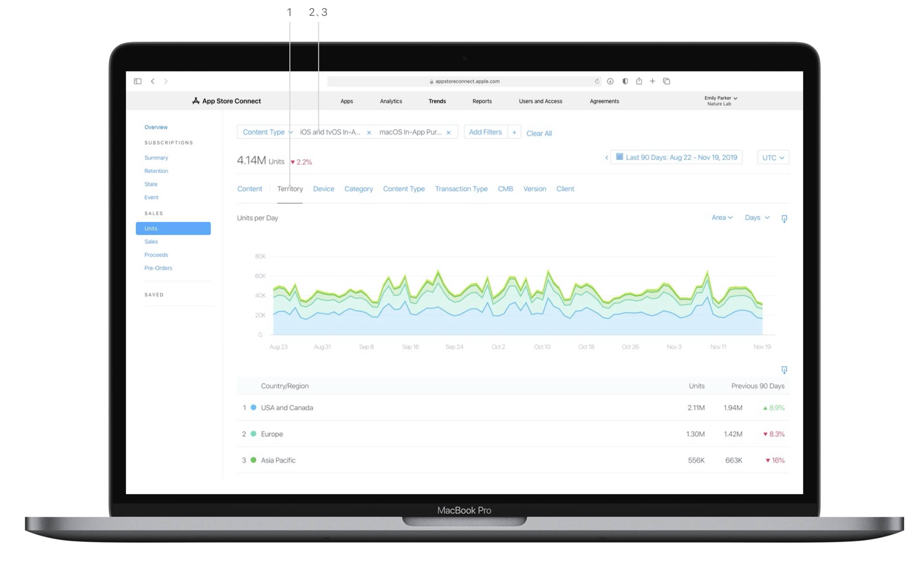Show the tab overview icon

666,81
